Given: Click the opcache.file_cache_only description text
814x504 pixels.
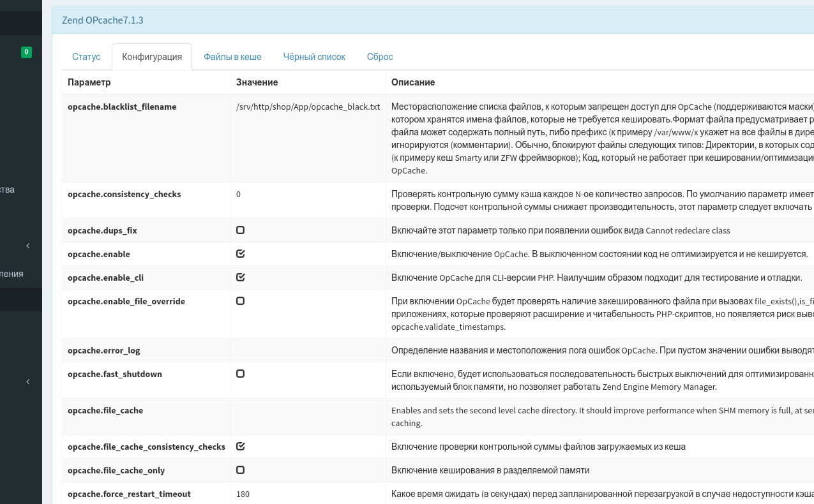Looking at the screenshot, I should click(x=490, y=470).
